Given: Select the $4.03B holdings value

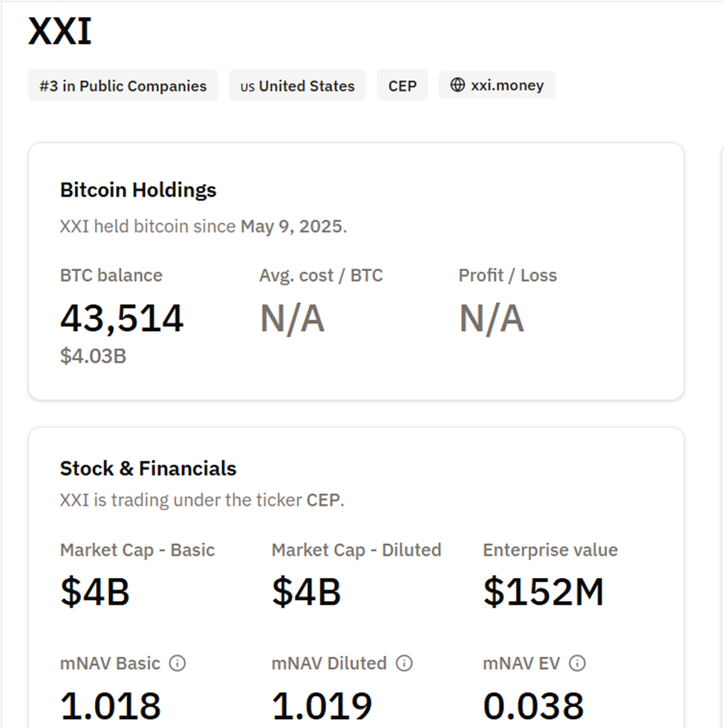Looking at the screenshot, I should (93, 356).
